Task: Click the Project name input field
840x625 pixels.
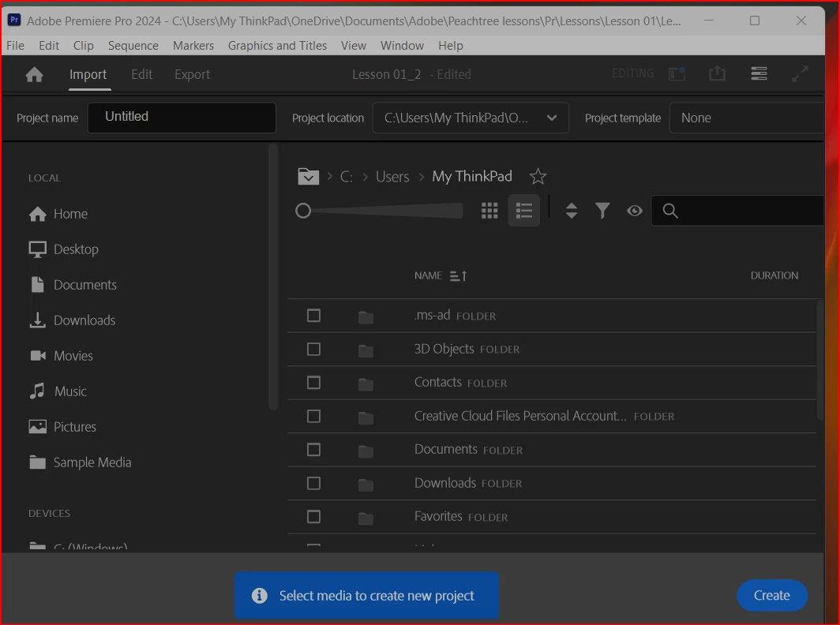Action: [182, 118]
